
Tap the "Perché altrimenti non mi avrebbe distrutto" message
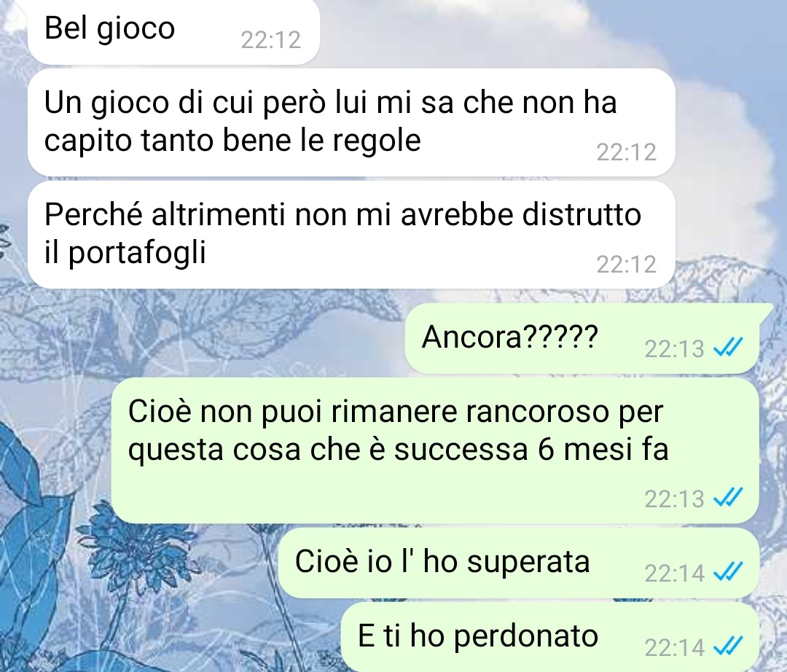click(351, 235)
